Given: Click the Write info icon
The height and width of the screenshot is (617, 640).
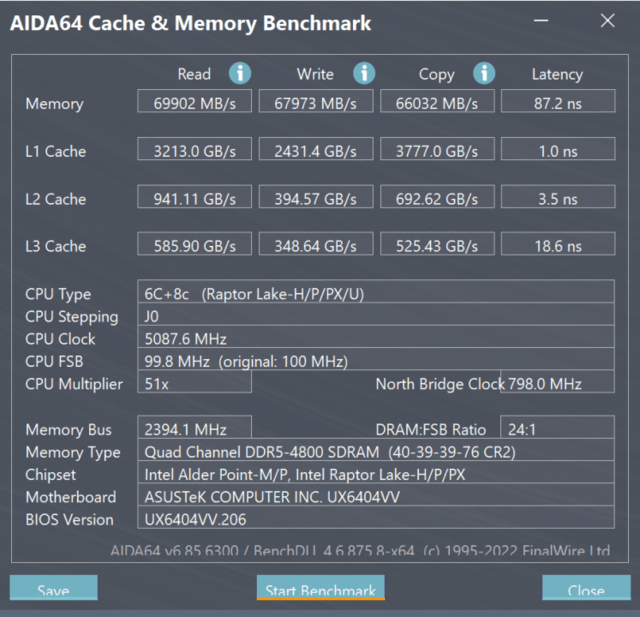Looking at the screenshot, I should [364, 73].
